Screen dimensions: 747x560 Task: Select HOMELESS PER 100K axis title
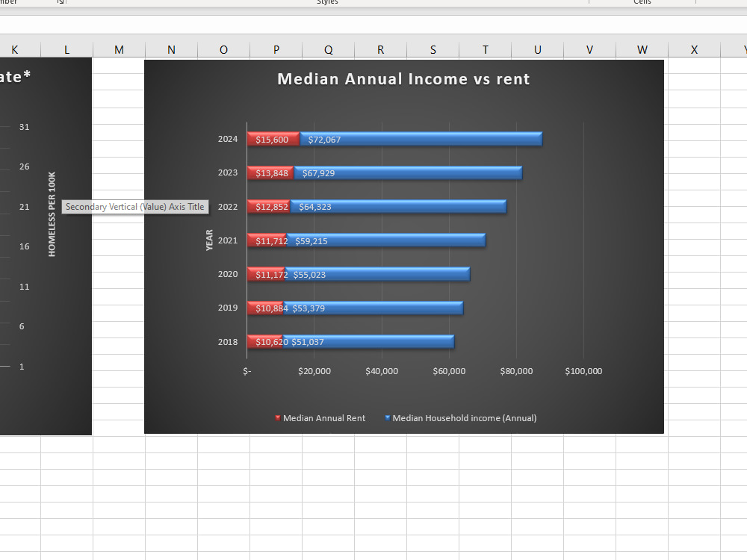(52, 214)
